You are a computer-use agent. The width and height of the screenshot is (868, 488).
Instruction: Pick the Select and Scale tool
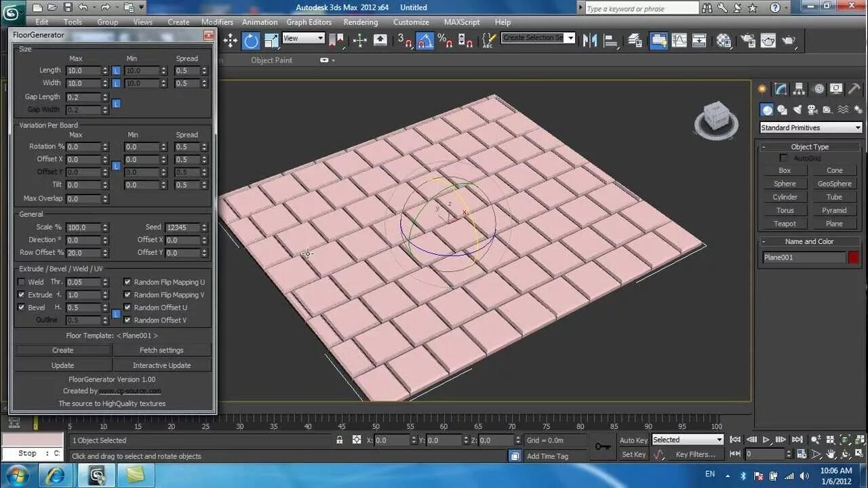pos(271,41)
